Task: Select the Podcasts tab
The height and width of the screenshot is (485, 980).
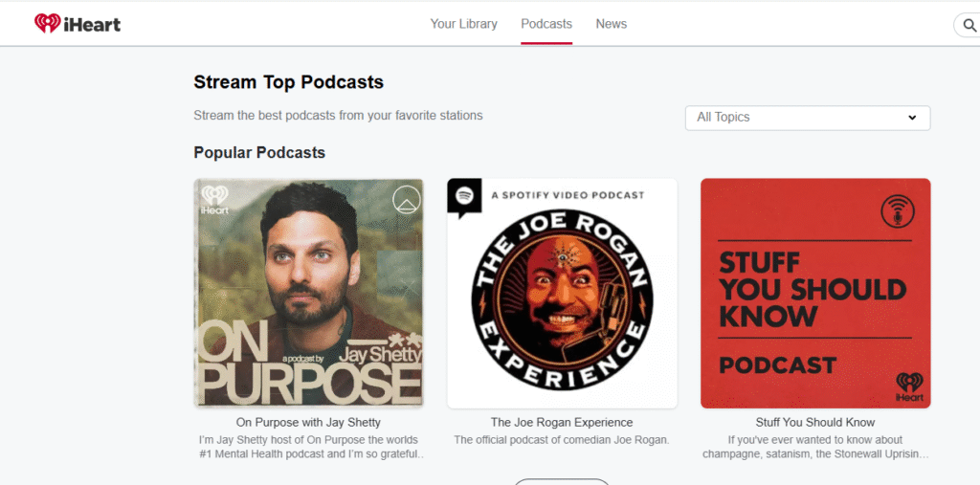Action: (x=546, y=24)
